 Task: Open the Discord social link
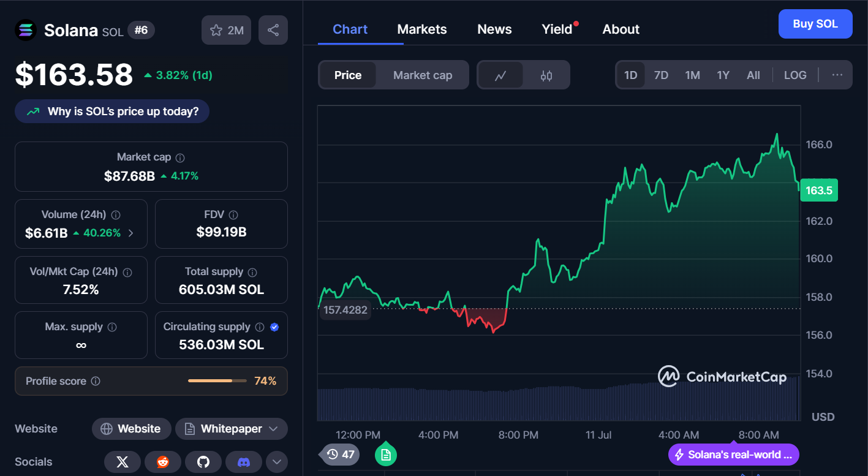pyautogui.click(x=244, y=462)
